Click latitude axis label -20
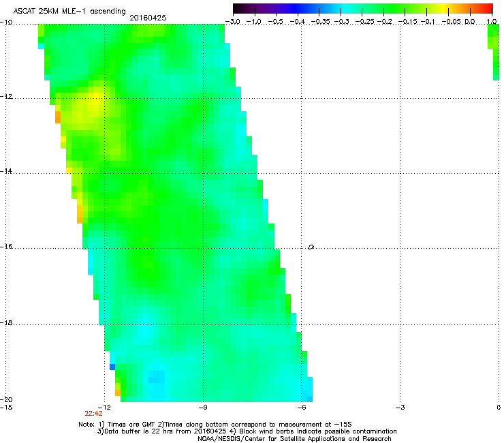 6,399
